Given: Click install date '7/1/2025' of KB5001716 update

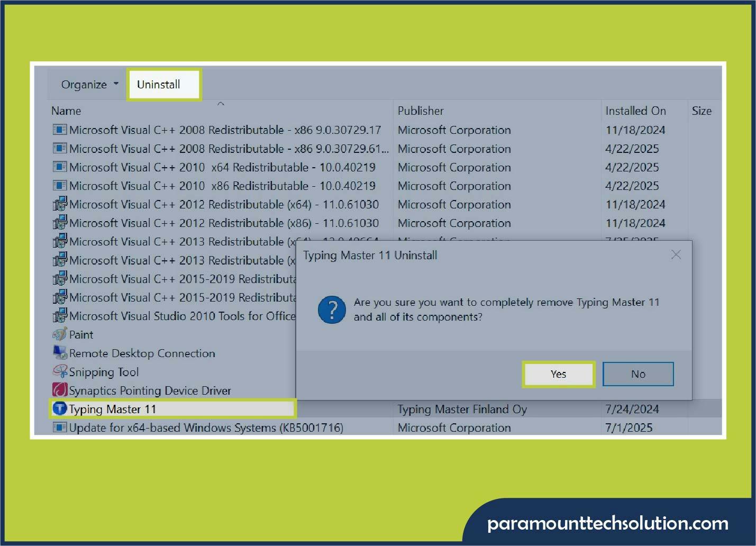Looking at the screenshot, I should [x=629, y=427].
